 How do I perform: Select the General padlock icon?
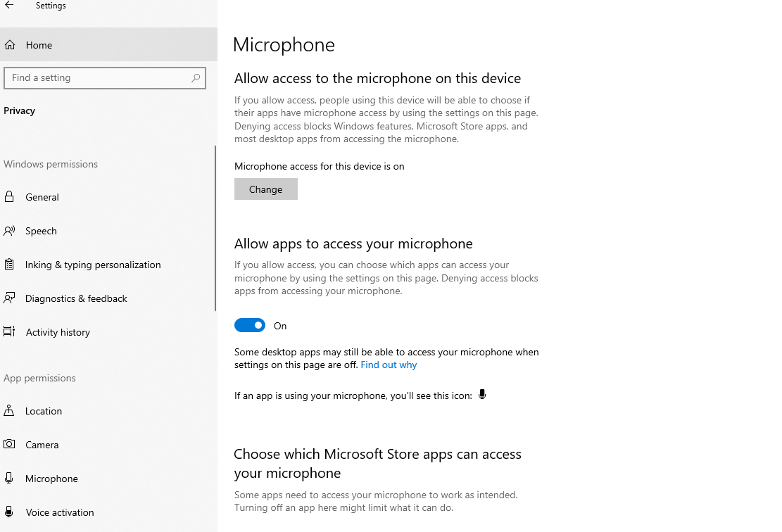(x=10, y=197)
